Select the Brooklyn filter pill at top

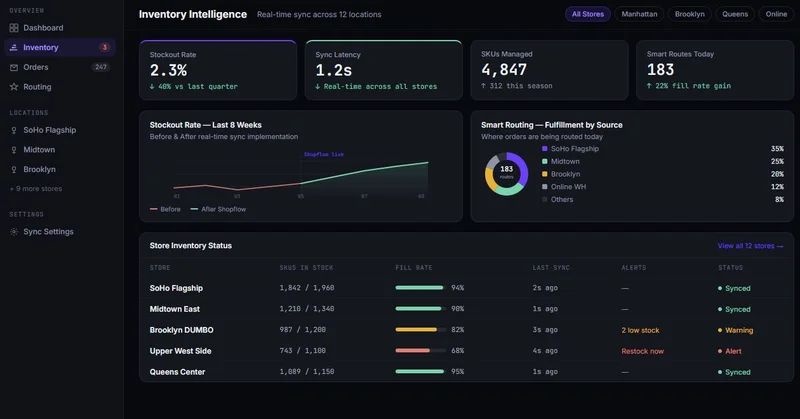pos(690,14)
